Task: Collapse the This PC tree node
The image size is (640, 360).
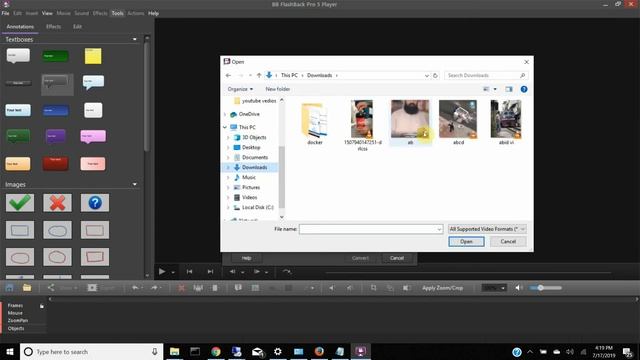Action: point(225,127)
